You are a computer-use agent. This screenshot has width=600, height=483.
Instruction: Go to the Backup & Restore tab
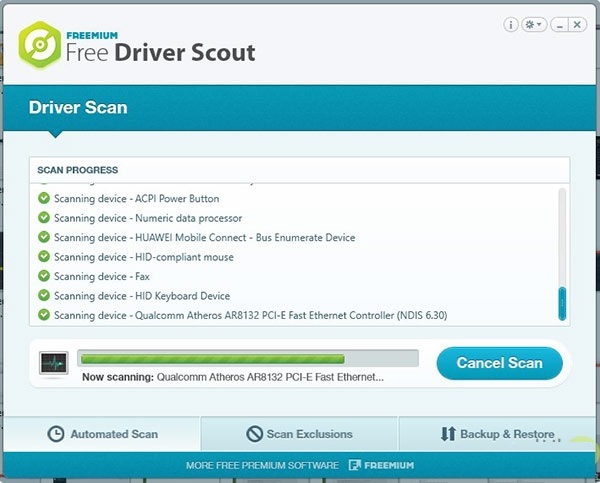click(497, 434)
